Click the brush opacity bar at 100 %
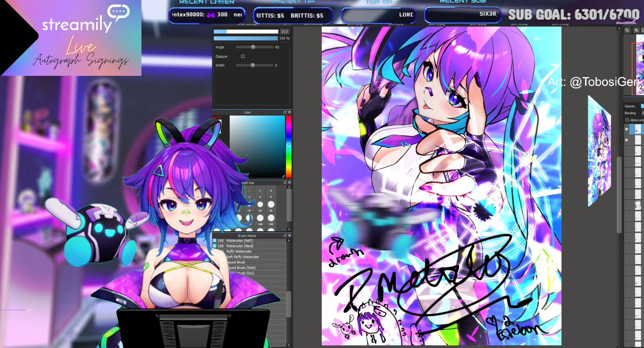 (x=246, y=39)
